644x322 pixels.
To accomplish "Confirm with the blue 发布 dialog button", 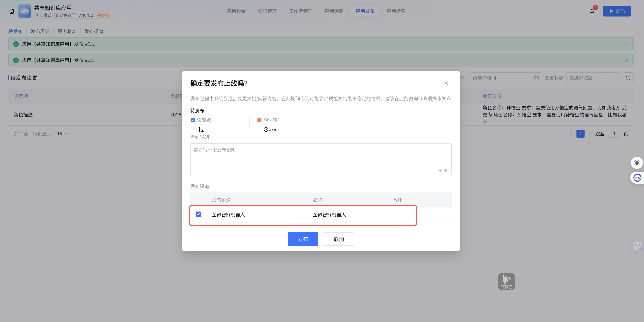I will coord(303,239).
